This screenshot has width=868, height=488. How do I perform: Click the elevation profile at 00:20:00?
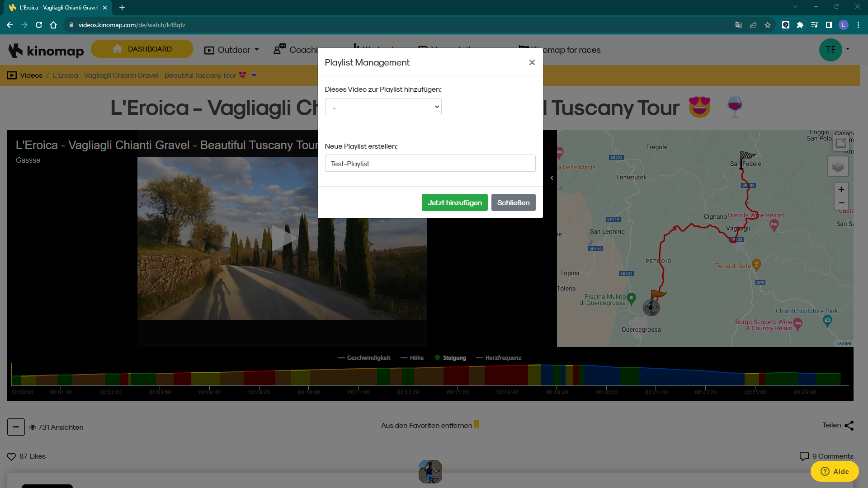click(x=606, y=376)
